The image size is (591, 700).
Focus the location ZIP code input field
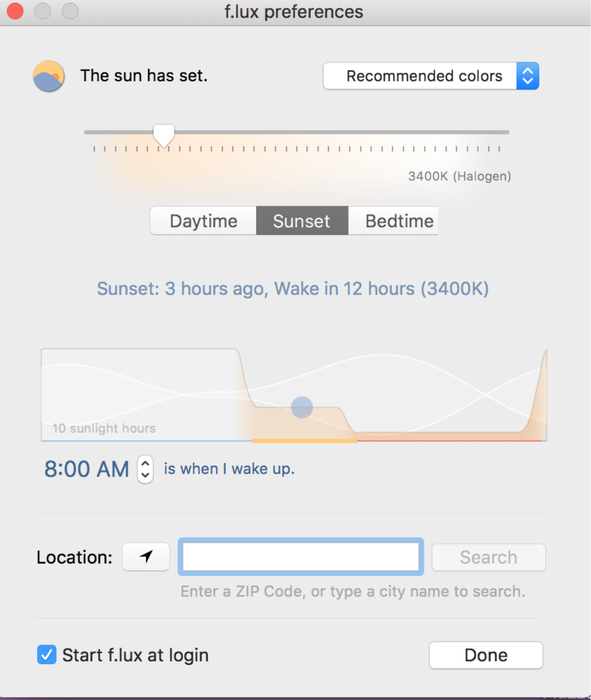301,557
